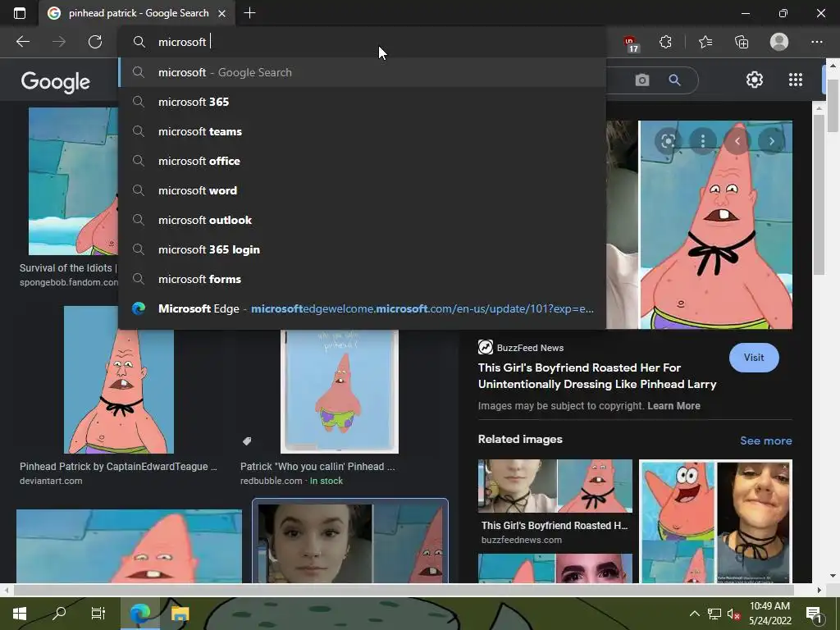Click Google search by image camera icon
The height and width of the screenshot is (630, 840).
(x=641, y=80)
